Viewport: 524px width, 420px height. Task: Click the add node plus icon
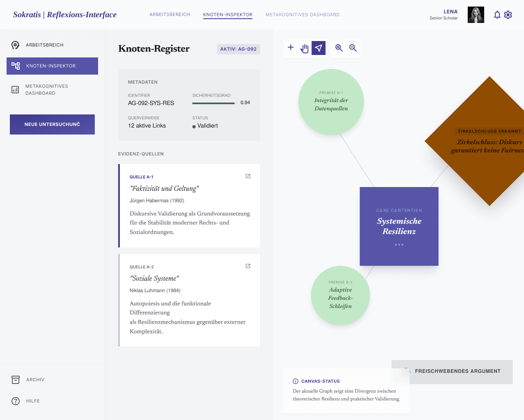coord(291,48)
